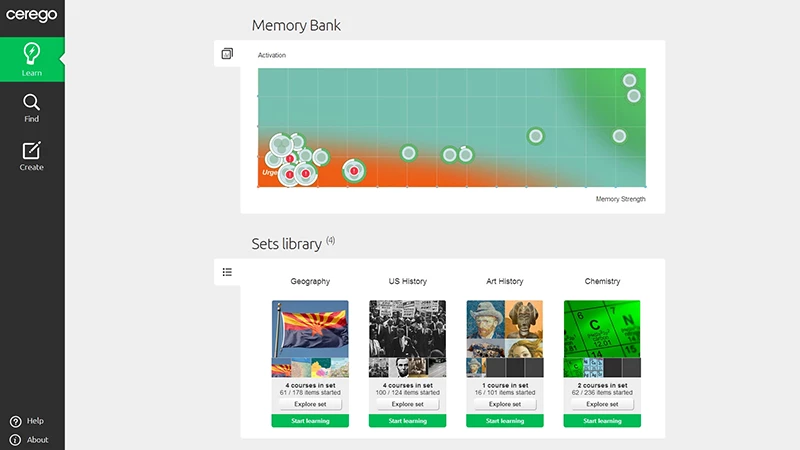Start learning the Chemistry set
Screen dimensions: 800x450
click(602, 421)
